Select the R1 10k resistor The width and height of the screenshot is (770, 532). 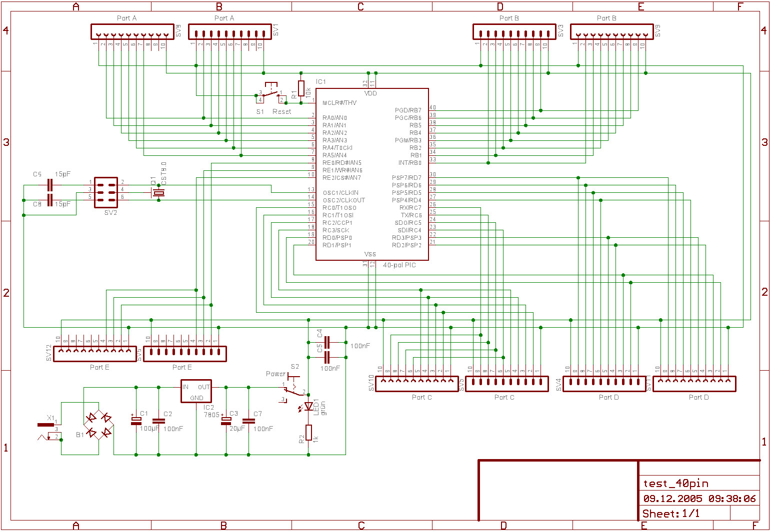pos(301,88)
